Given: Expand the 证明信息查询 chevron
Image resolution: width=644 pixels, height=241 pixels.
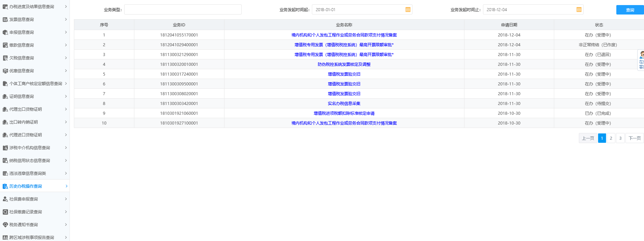Looking at the screenshot, I should pyautogui.click(x=66, y=96).
